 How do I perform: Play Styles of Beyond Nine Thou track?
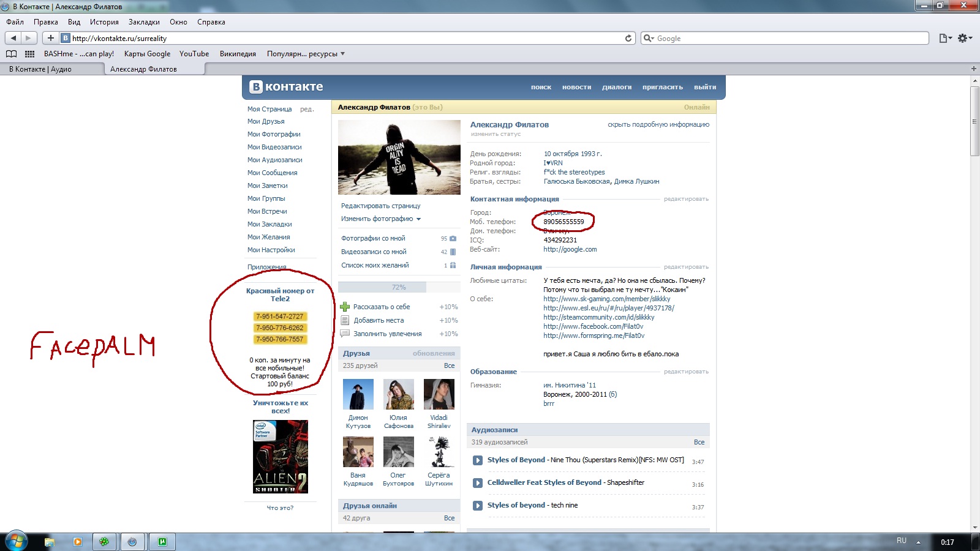tap(478, 460)
